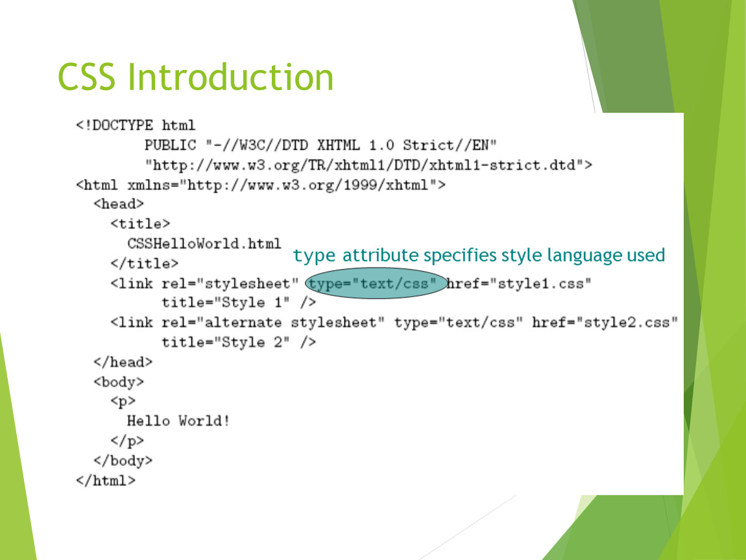Viewport: 746px width, 560px height.
Task: Click the xhtml1-strict.dtd URL line
Action: tap(368, 165)
